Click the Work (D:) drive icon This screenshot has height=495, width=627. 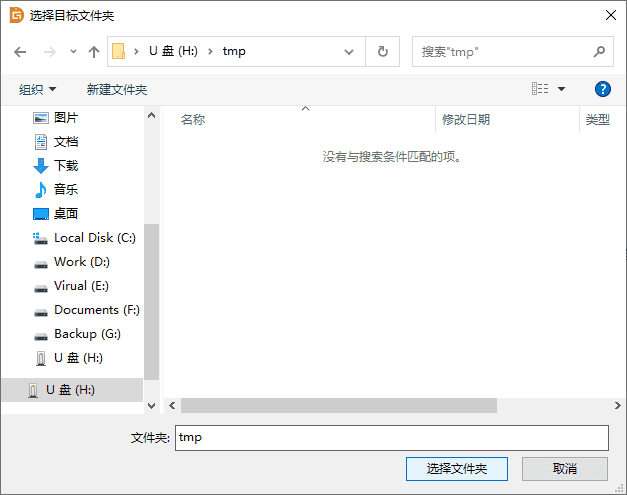pyautogui.click(x=40, y=264)
